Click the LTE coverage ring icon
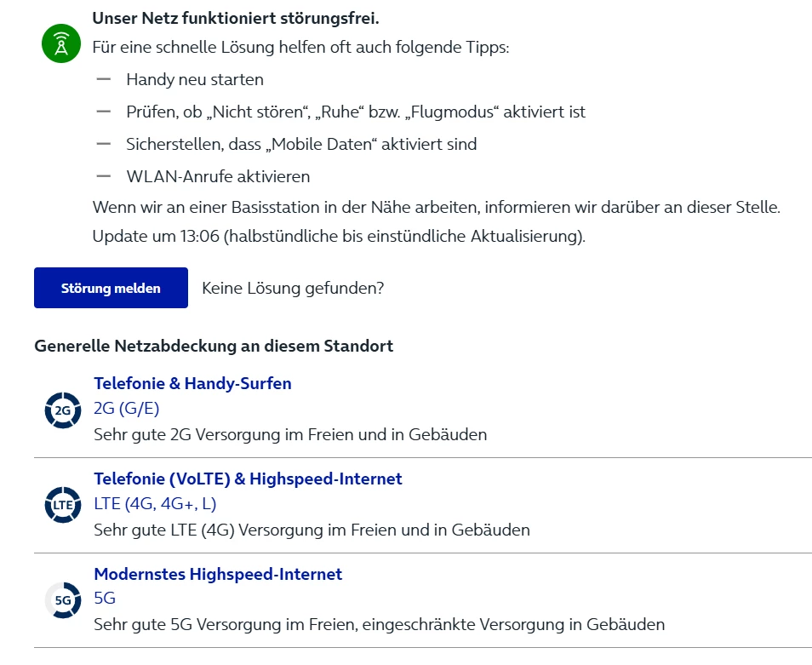Image resolution: width=812 pixels, height=665 pixels. (62, 506)
